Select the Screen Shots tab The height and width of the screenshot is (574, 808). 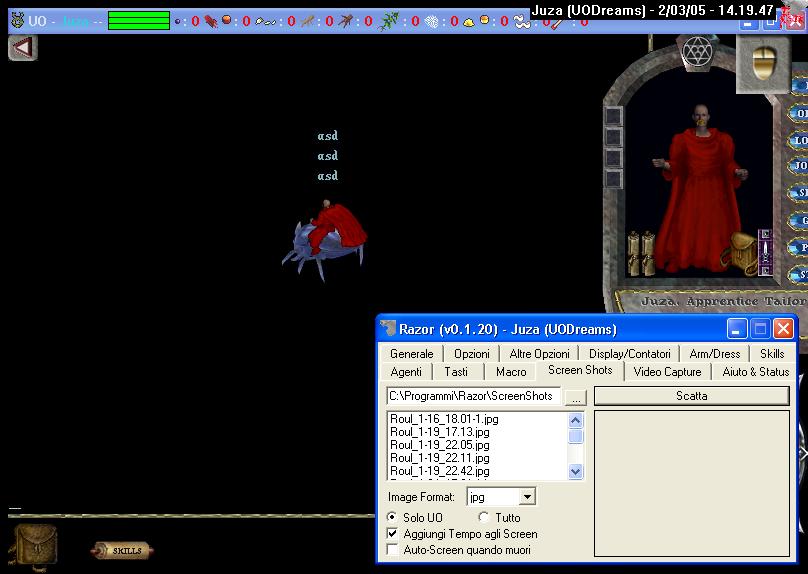580,370
